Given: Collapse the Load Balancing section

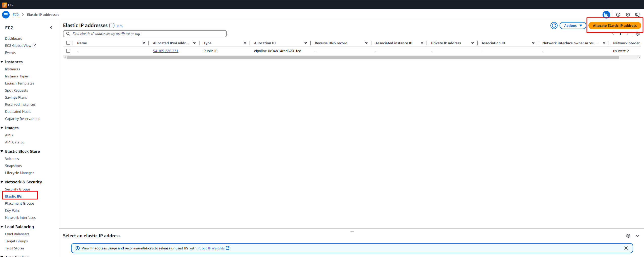Looking at the screenshot, I should [x=2, y=227].
